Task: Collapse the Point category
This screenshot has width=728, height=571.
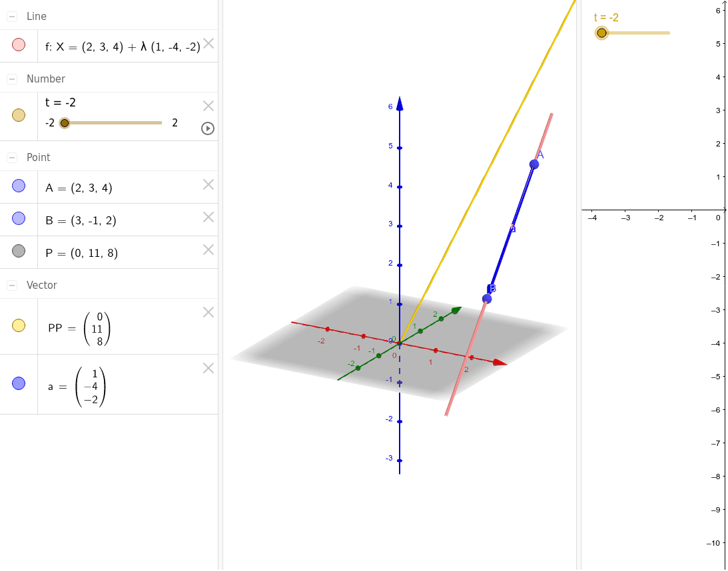Action: pos(12,158)
